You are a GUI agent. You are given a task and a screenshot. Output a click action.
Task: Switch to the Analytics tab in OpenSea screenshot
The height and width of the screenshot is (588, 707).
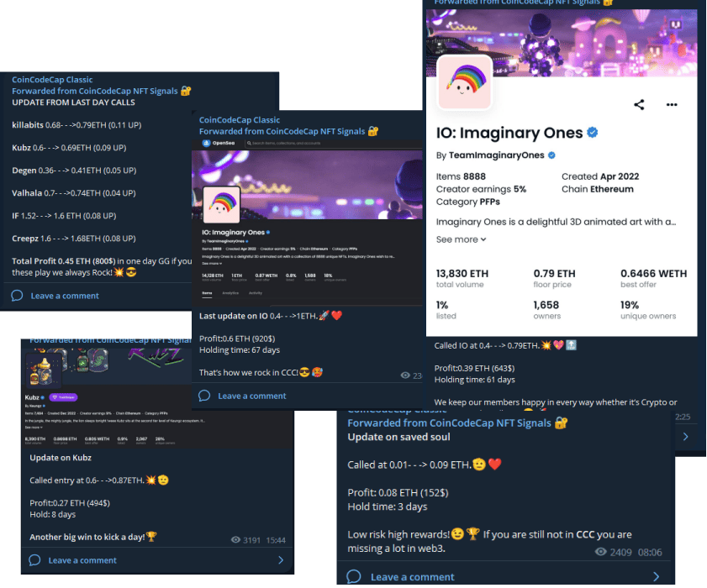point(230,293)
